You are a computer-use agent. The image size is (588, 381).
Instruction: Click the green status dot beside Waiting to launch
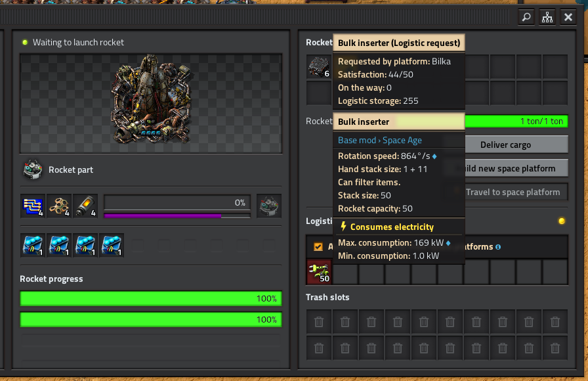coord(25,43)
